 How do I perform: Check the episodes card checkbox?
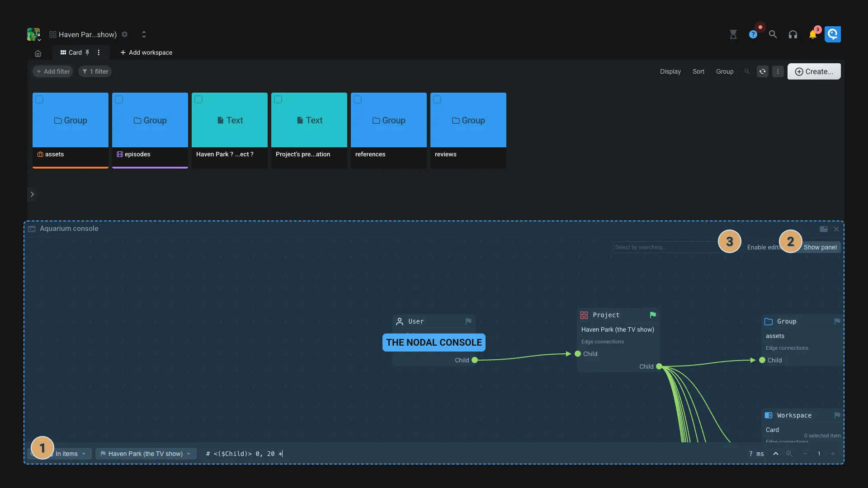(x=119, y=99)
